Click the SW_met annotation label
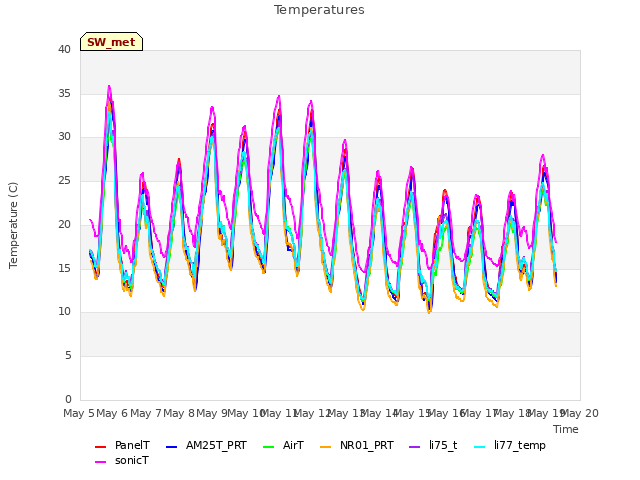The image size is (640, 480). 111,42
